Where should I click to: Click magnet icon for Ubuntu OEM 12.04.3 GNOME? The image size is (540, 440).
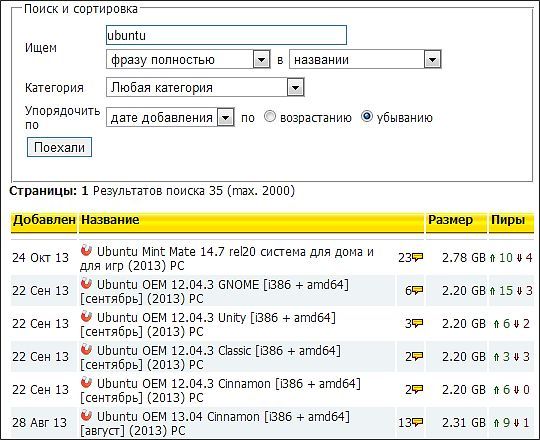point(86,283)
